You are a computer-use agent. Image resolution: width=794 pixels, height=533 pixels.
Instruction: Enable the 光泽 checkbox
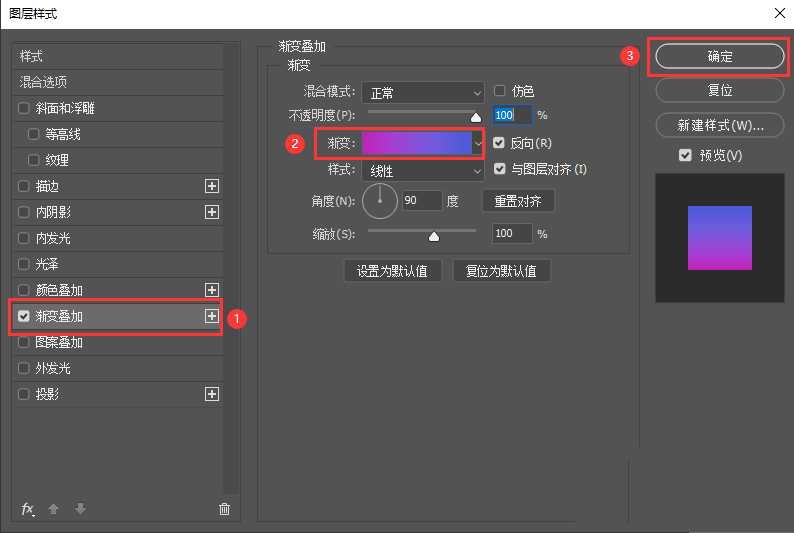click(23, 264)
